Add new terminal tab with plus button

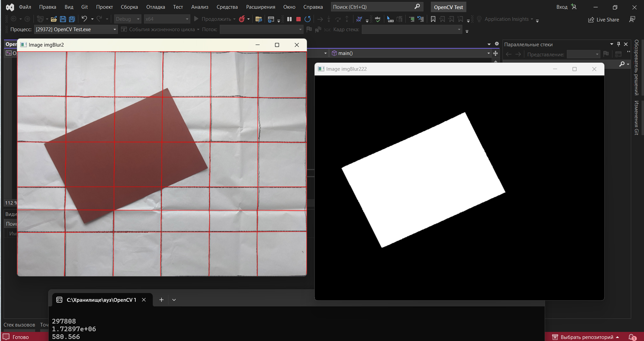[161, 300]
